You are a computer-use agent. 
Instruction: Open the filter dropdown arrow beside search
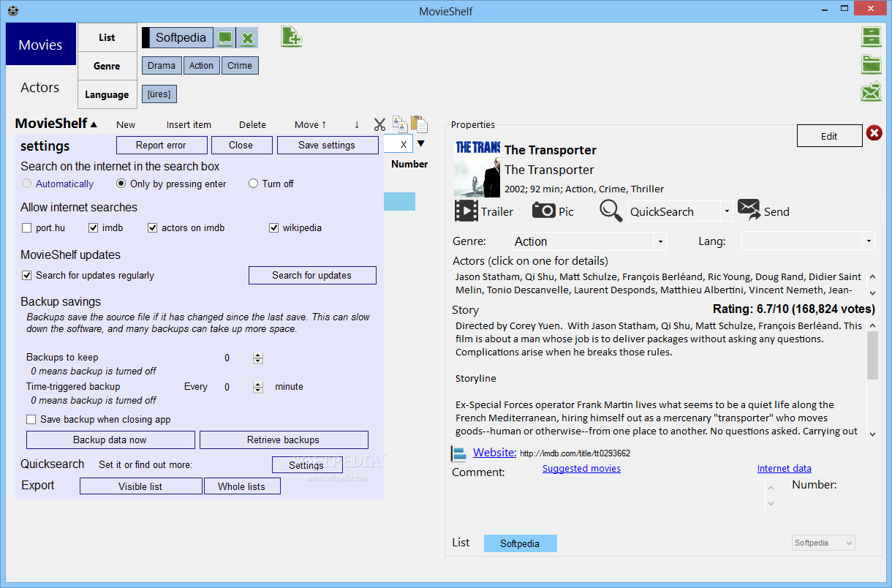click(420, 143)
